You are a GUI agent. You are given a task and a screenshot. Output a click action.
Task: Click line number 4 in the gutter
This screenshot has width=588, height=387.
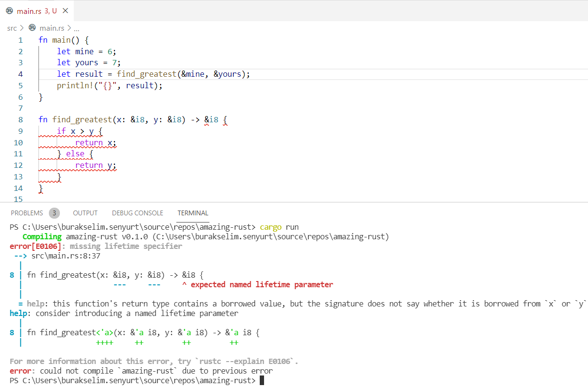click(x=20, y=74)
